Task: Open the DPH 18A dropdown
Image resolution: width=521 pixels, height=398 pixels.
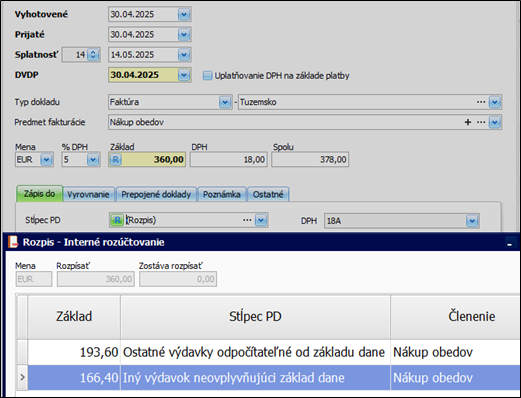Action: pos(471,221)
